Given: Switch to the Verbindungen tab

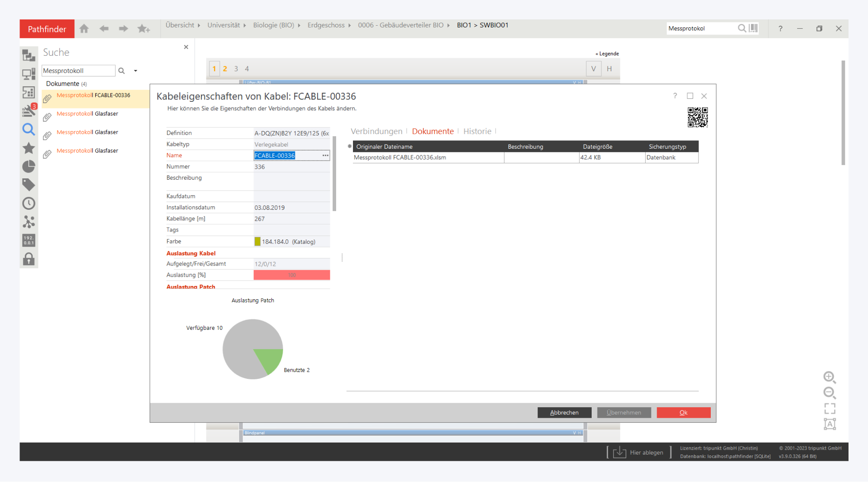Looking at the screenshot, I should pyautogui.click(x=376, y=131).
